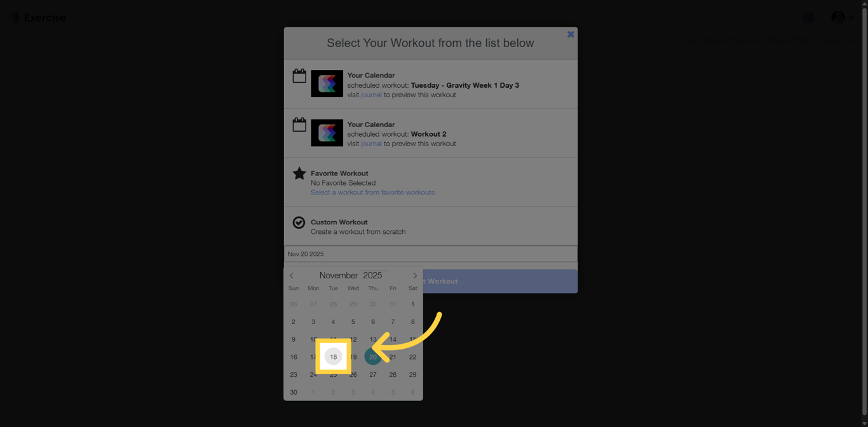Screen dimensions: 868x427
Task: Click calendar icon beside Gravity Week 1 workout
Action: 299,76
